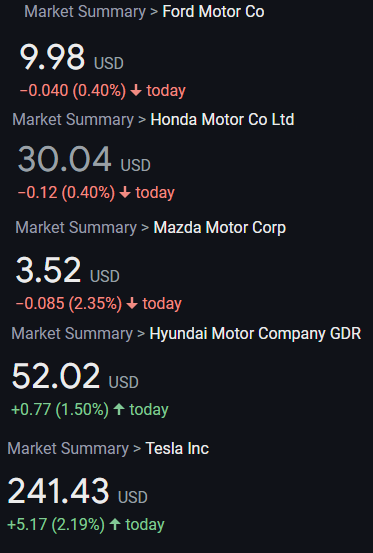This screenshot has width=373, height=553.
Task: Select the Tesla 241.43 price
Action: 58,491
